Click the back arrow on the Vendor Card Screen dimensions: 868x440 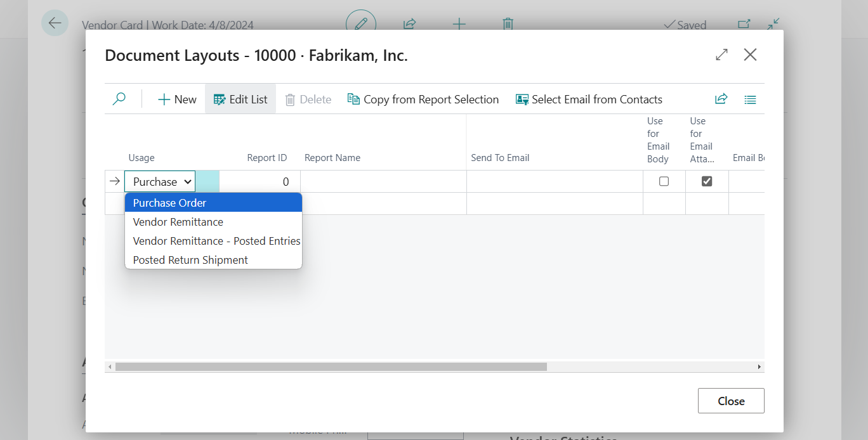[x=55, y=23]
